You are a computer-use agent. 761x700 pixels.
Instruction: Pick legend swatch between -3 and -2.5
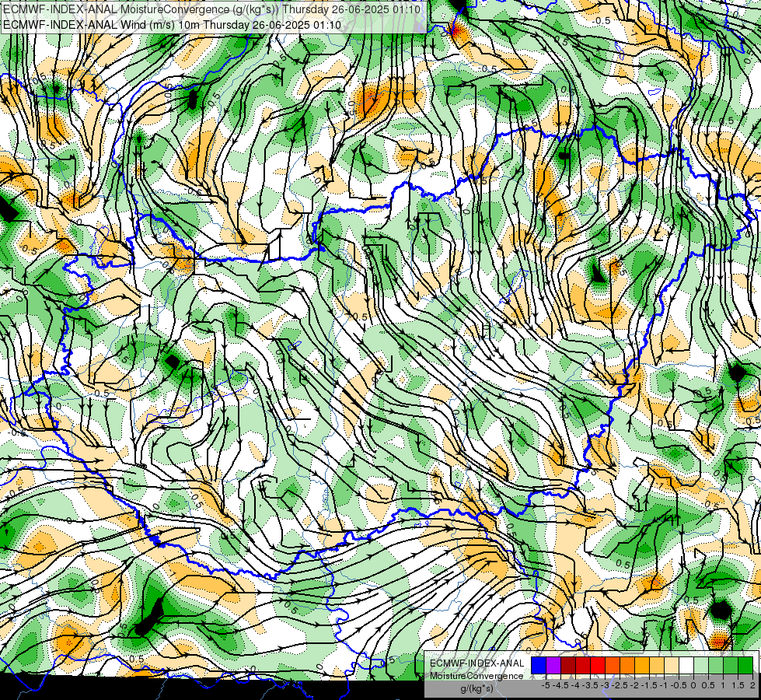pos(613,666)
